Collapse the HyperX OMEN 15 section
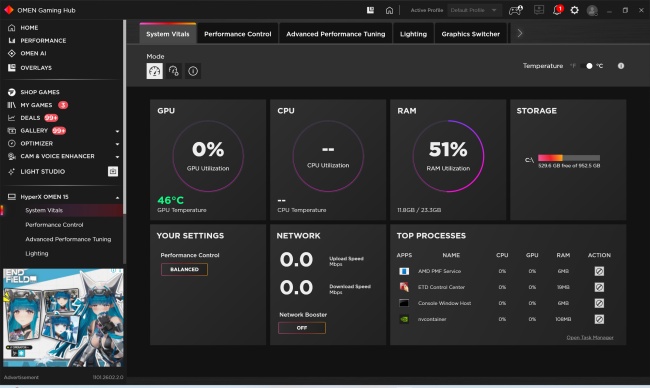Screen dimensions: 650x388 click(x=117, y=197)
